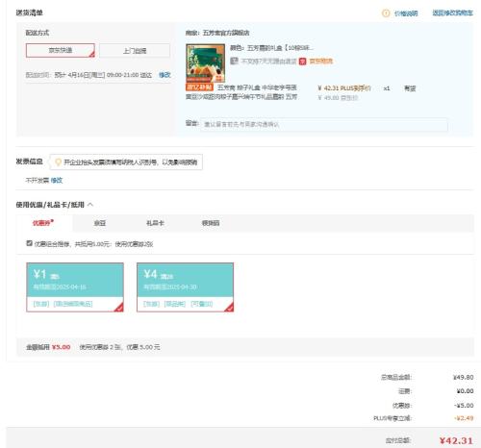Screen dimensions: 481x448
Task: Click the no 7-day return policy icon
Action: pos(234,61)
